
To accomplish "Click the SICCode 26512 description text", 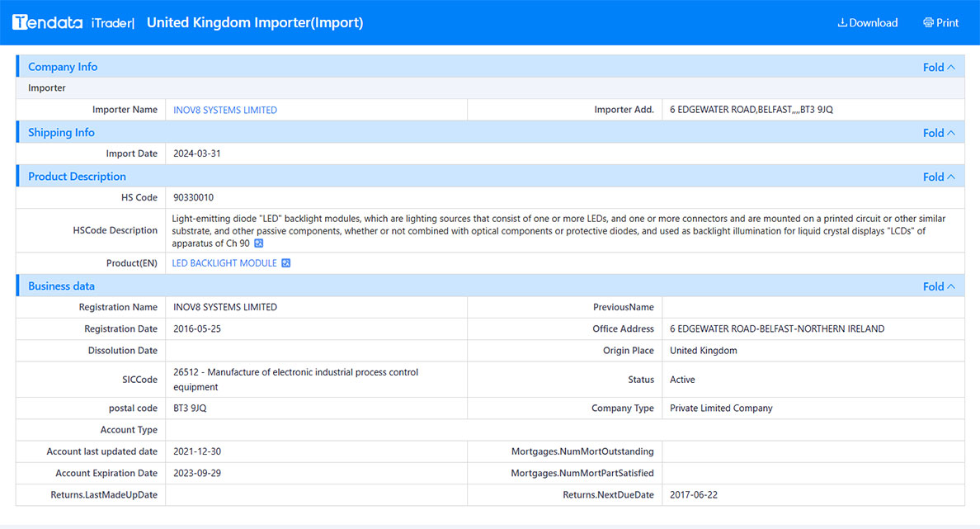I will (x=295, y=380).
